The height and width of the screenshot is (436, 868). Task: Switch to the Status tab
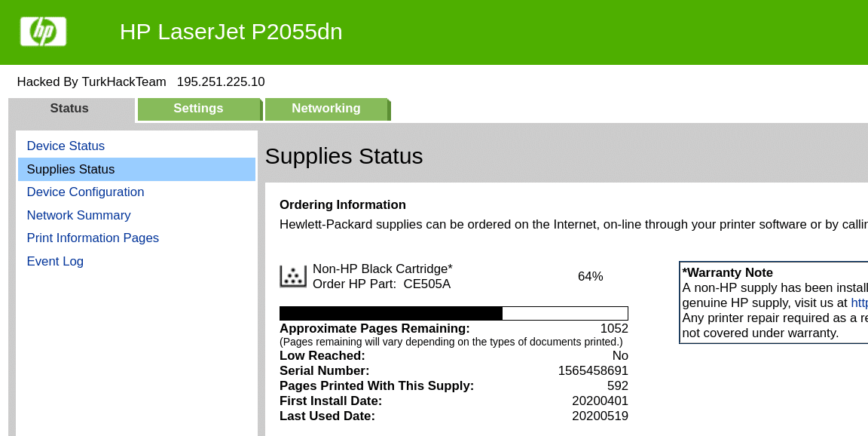coord(69,109)
